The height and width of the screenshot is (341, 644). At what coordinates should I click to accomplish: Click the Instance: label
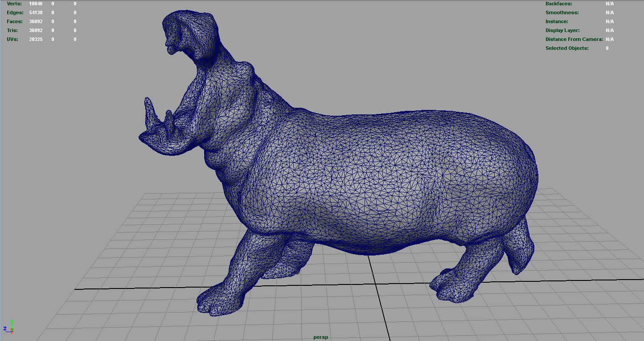[x=557, y=21]
